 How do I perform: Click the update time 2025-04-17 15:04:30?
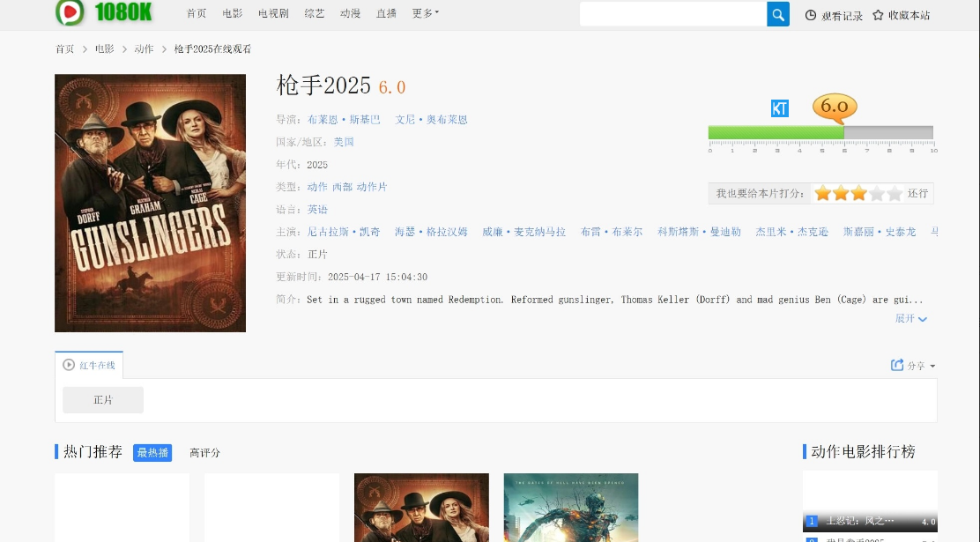click(377, 277)
